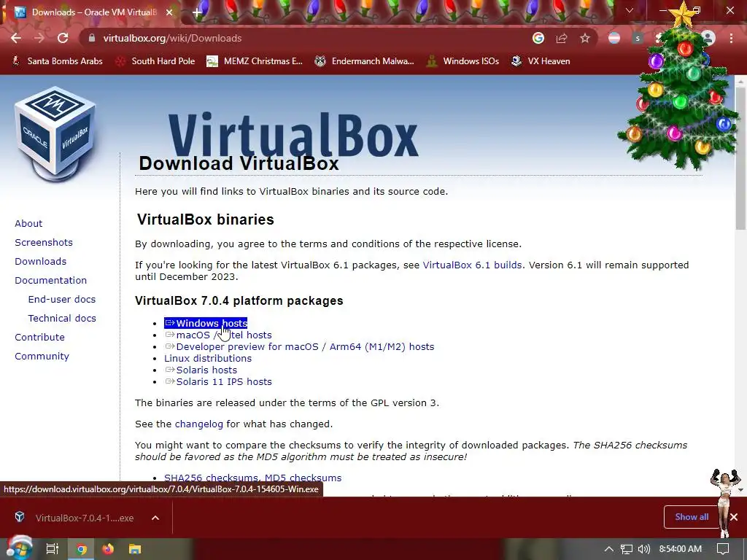Click Show all downloads button
The height and width of the screenshot is (560, 747).
click(692, 517)
